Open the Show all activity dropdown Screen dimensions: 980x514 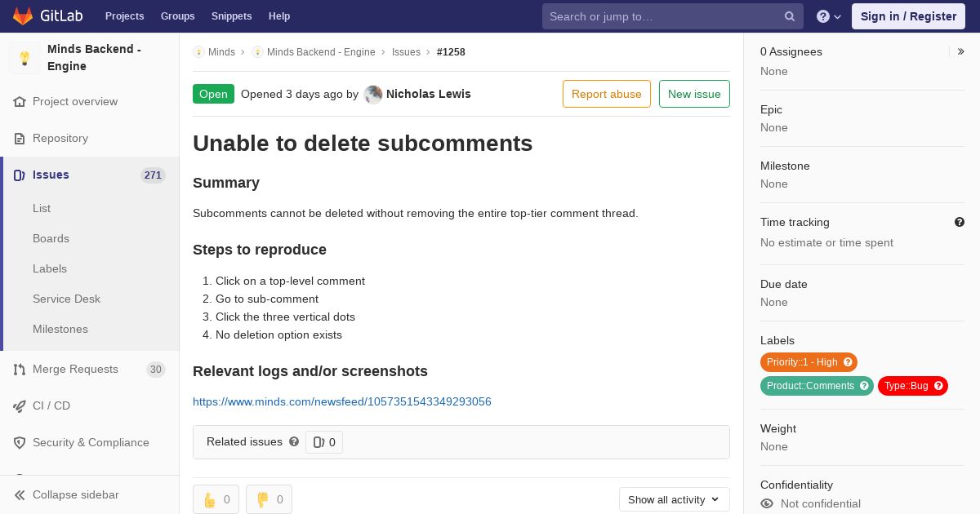675,499
